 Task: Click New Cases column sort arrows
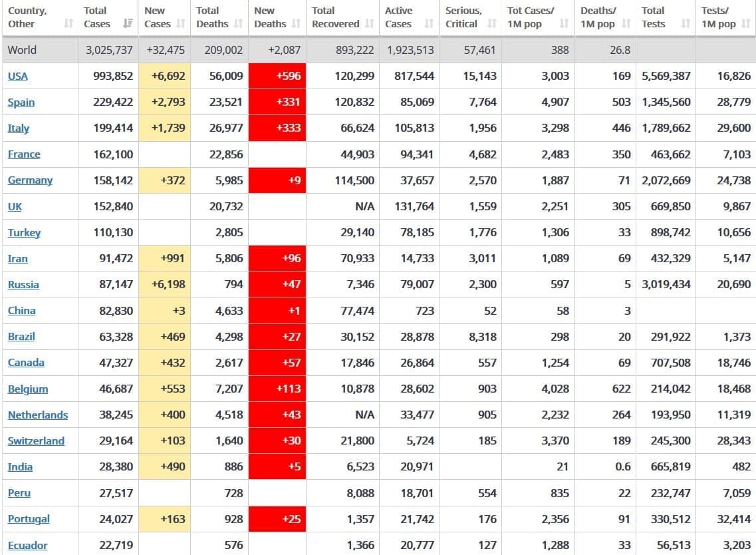coord(181,24)
